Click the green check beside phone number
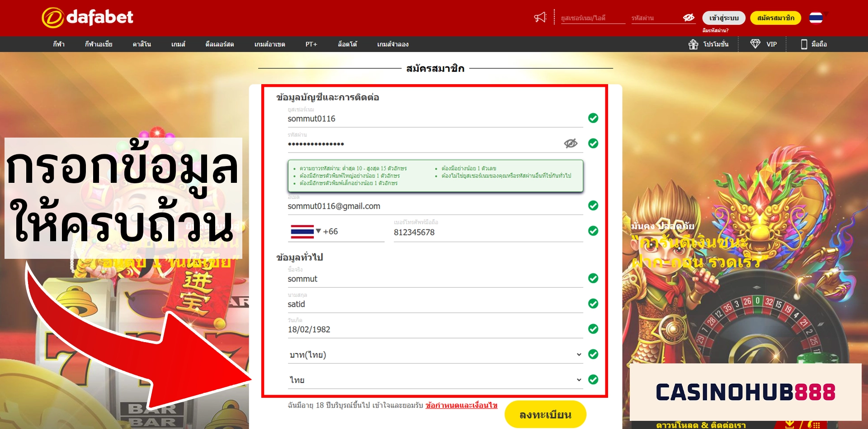868x429 pixels. point(593,231)
